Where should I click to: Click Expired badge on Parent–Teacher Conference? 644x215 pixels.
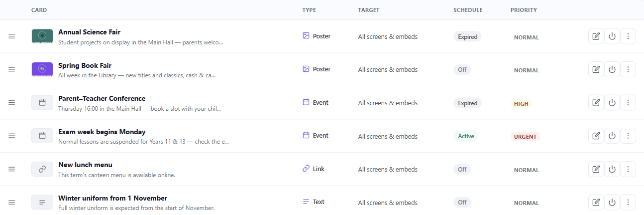467,103
